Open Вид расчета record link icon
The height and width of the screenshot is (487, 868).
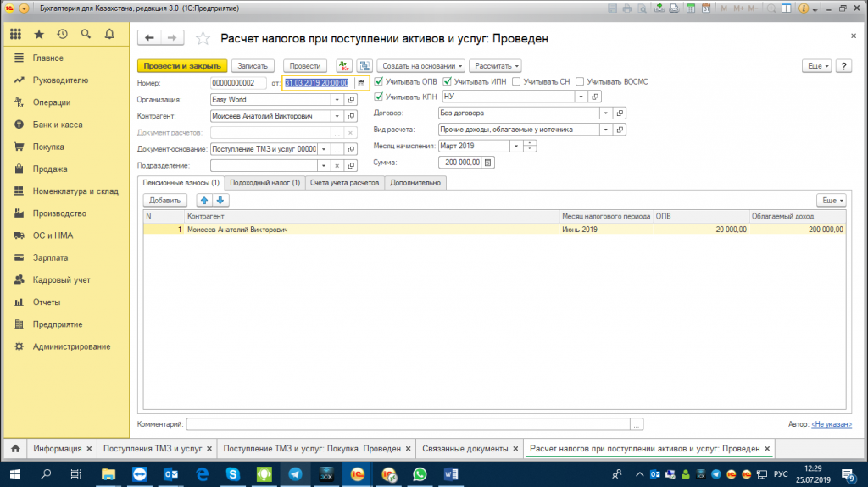tap(620, 130)
